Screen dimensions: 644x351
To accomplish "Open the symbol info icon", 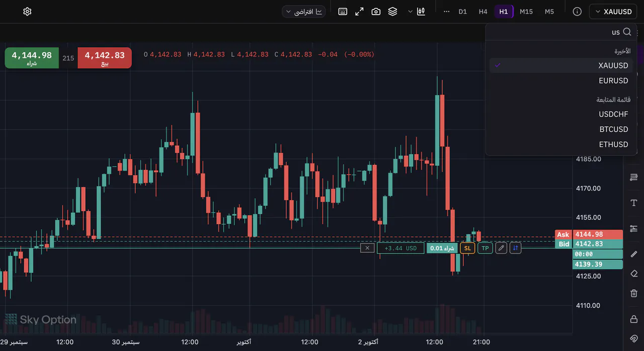I will [577, 12].
